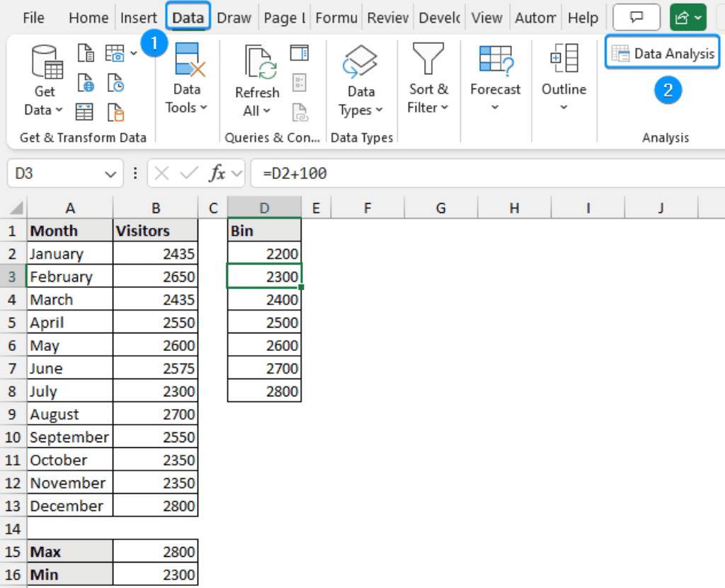This screenshot has height=588, width=725.
Task: Import data from Text/CSV file
Action: point(86,52)
